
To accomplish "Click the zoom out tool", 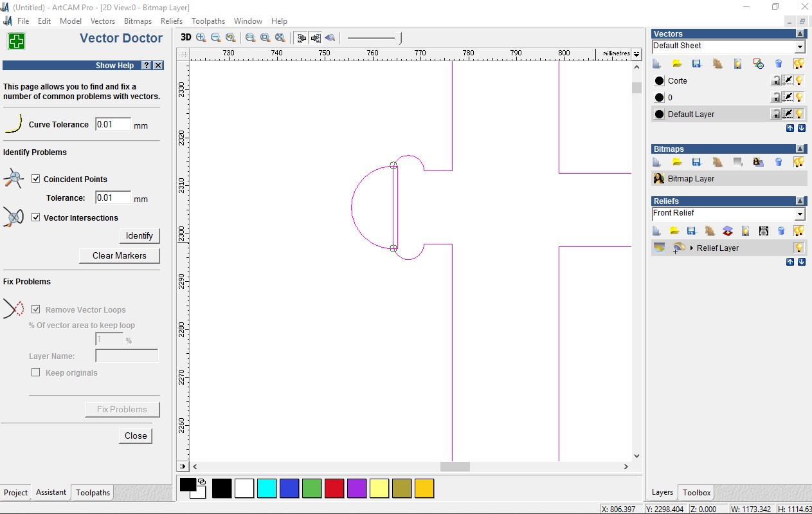I will [x=216, y=37].
